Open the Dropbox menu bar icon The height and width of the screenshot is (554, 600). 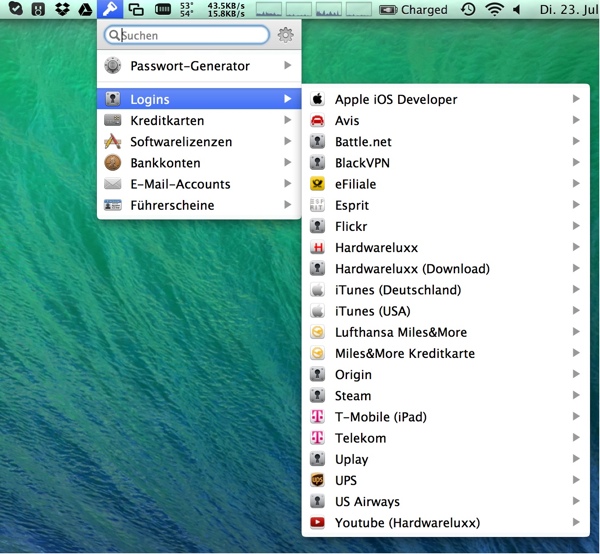pos(62,9)
